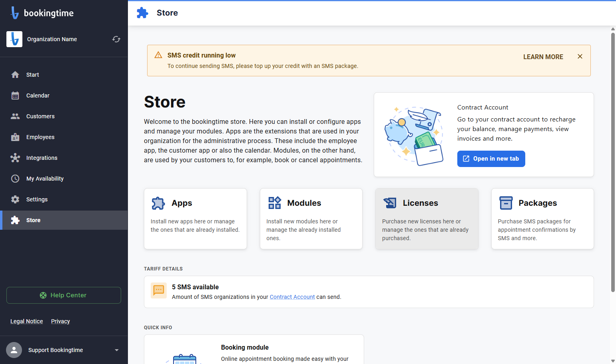Go to Customers in sidebar
616x364 pixels.
(x=64, y=116)
